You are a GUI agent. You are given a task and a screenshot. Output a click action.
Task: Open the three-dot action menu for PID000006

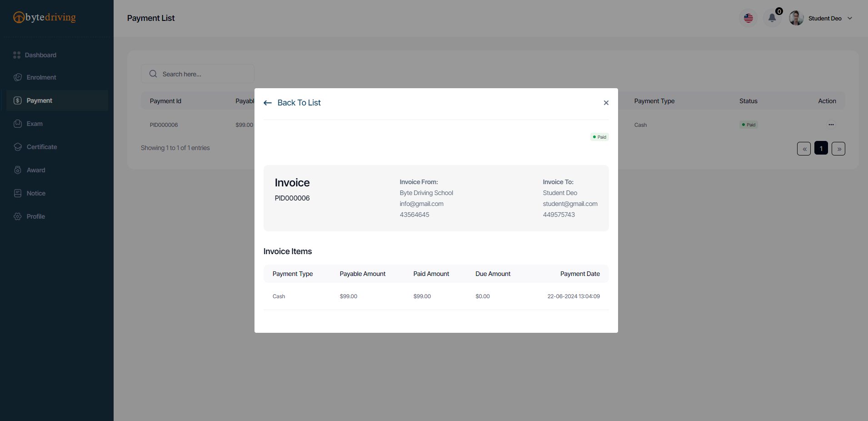click(831, 125)
